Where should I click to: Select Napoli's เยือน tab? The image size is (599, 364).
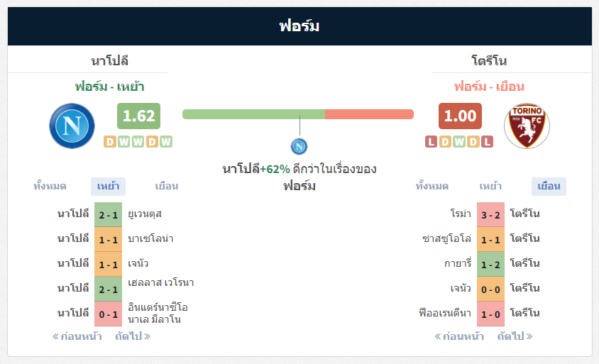click(167, 187)
